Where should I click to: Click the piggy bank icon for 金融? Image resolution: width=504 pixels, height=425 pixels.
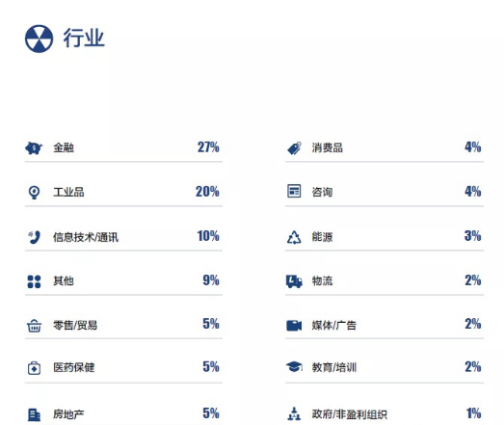pos(34,148)
